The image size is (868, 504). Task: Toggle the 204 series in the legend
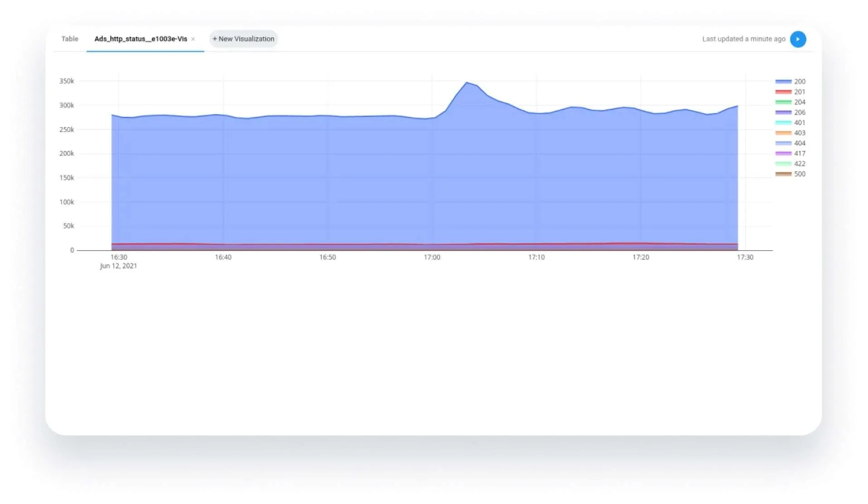tap(790, 102)
